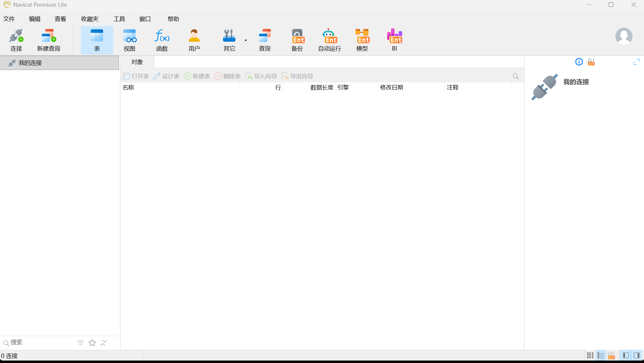Open the filter lines icon beside search
This screenshot has height=363, width=644.
click(80, 343)
